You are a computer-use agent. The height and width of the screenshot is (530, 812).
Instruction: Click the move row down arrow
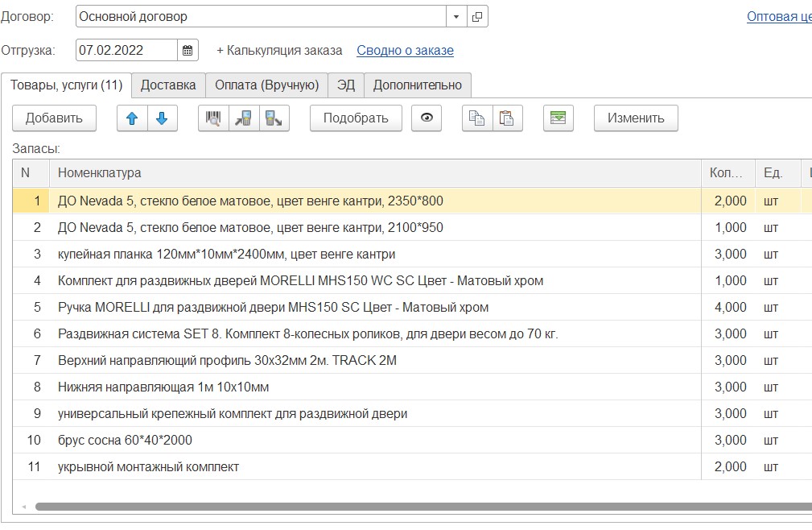162,118
